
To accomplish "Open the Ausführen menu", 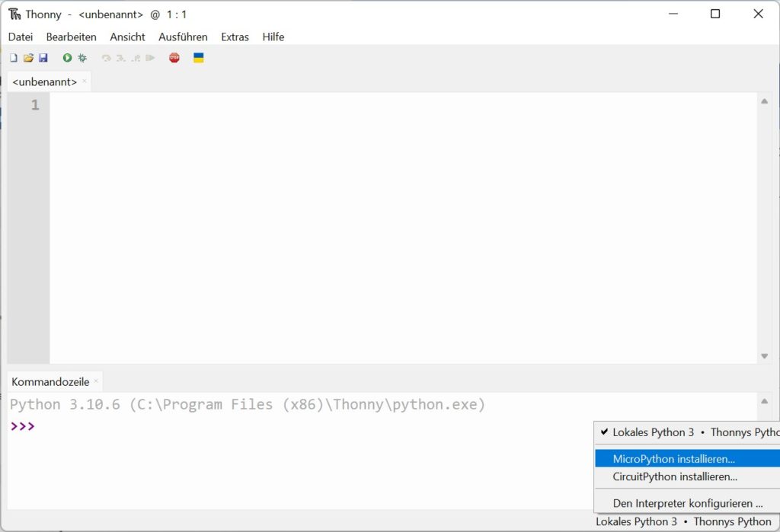I will [183, 37].
